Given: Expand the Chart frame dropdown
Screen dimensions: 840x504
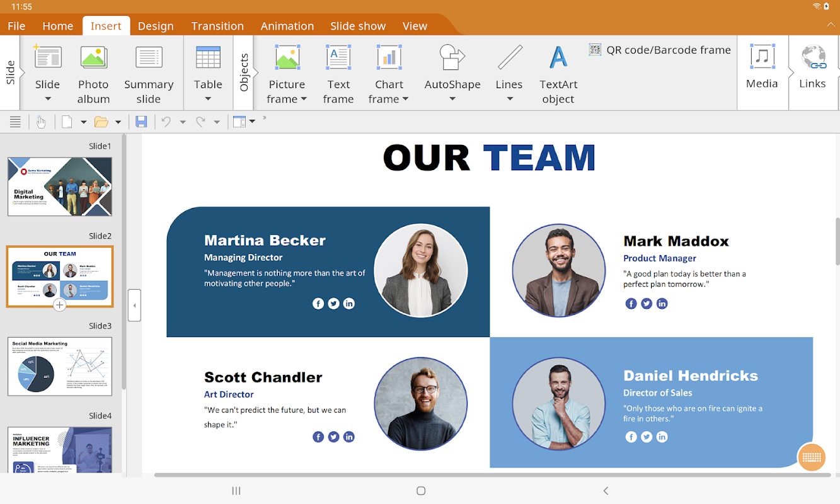Looking at the screenshot, I should point(405,100).
